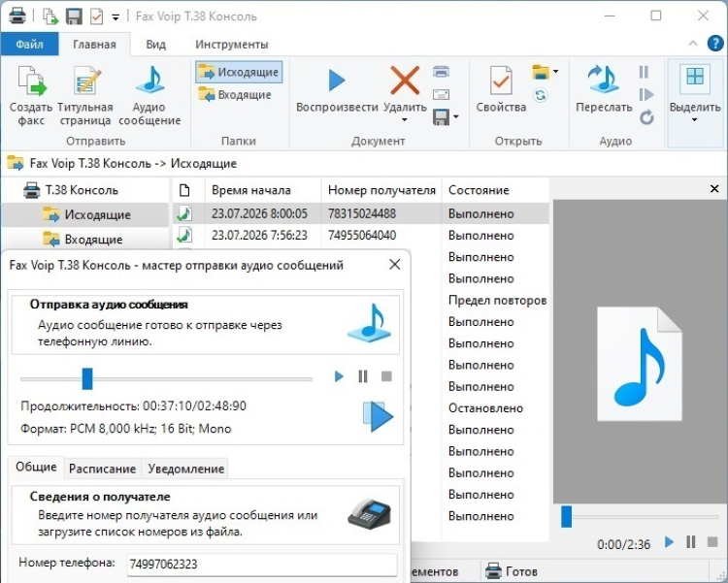Image resolution: width=728 pixels, height=583 pixels.
Task: Open the Файл menu tab
Action: tap(30, 44)
